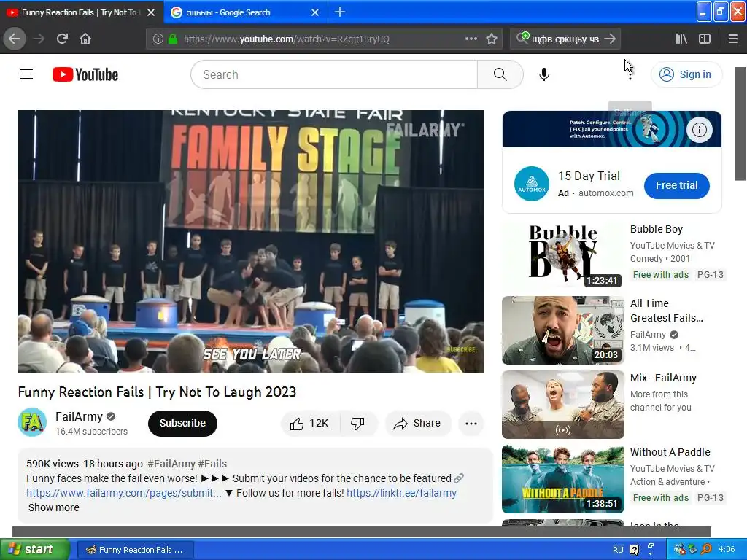Open the linktr.ee/failarmy link
The width and height of the screenshot is (747, 560).
click(x=402, y=493)
